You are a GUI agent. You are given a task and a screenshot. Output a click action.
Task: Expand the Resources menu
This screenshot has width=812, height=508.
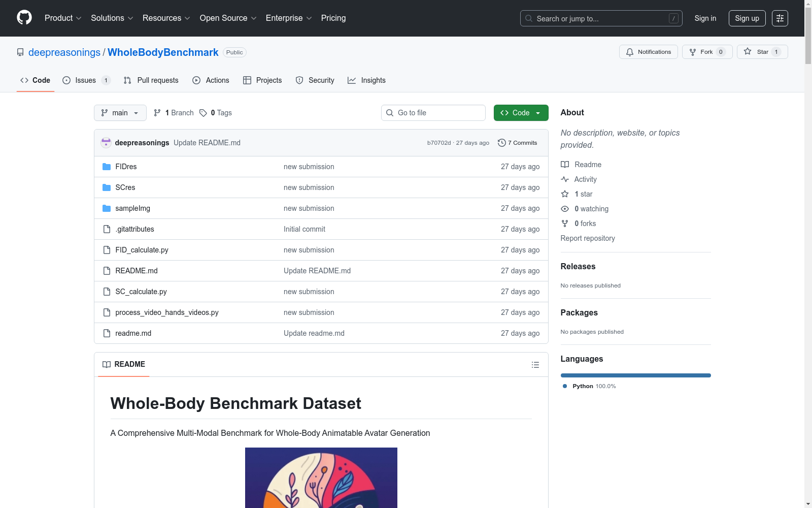[166, 18]
